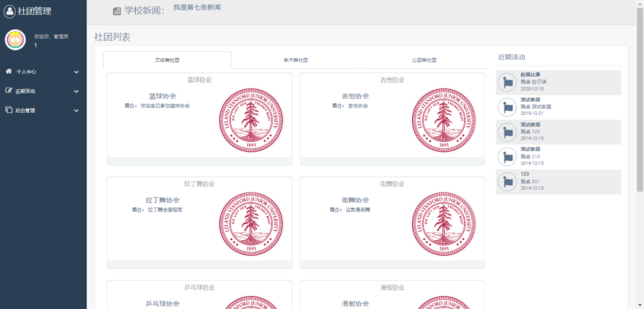Click the intro text 拉丁舞全国冠军
The image size is (644, 309).
pos(165,210)
